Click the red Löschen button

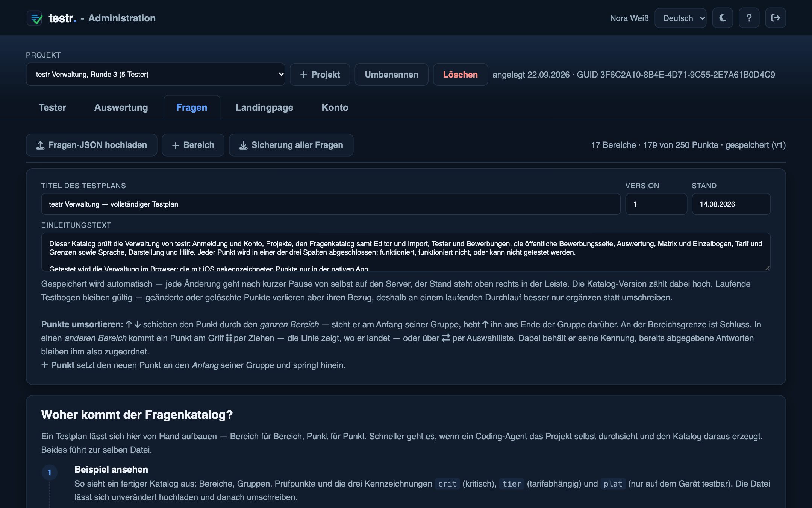coord(460,75)
